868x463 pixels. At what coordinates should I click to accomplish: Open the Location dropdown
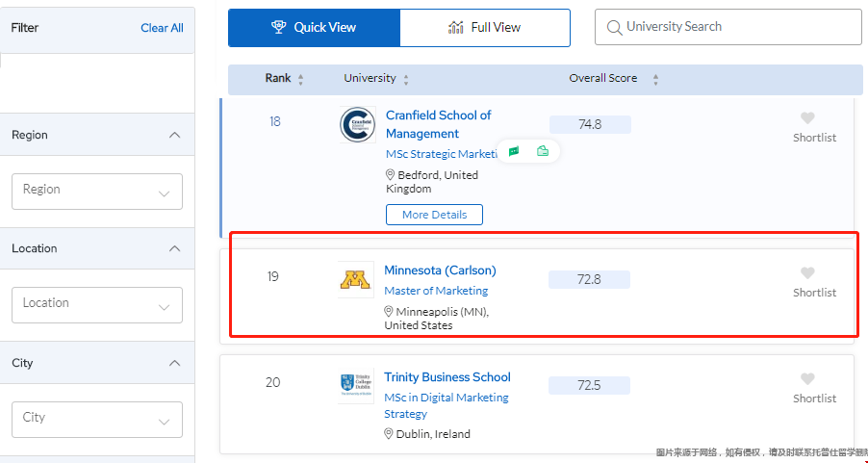[x=97, y=305]
